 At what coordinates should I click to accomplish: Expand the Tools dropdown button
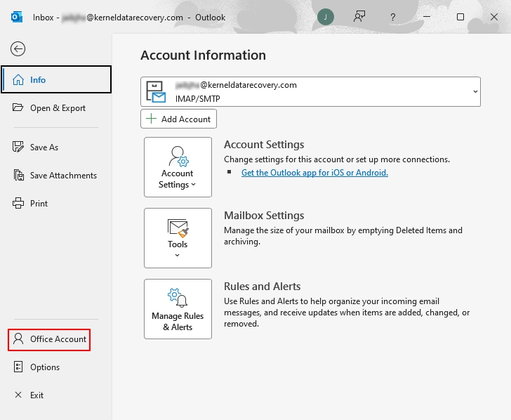178,238
